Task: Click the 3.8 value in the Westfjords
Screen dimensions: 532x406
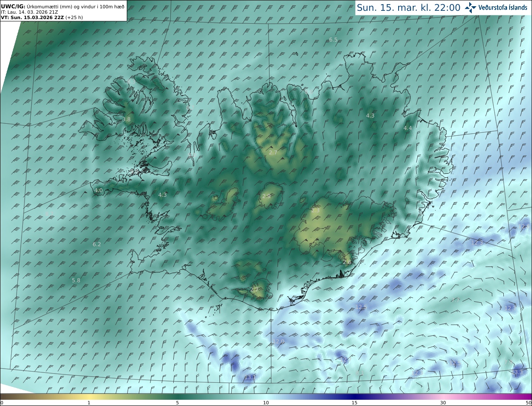Action: (x=126, y=119)
